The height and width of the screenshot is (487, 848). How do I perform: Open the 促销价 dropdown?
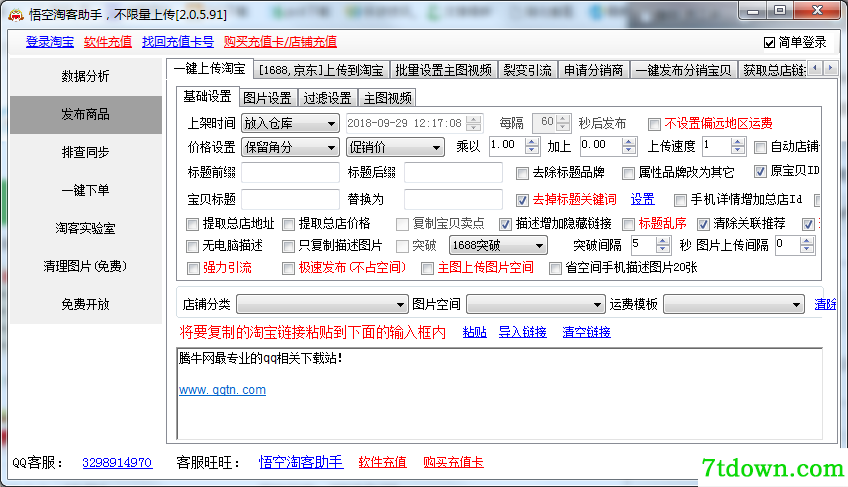click(x=395, y=147)
